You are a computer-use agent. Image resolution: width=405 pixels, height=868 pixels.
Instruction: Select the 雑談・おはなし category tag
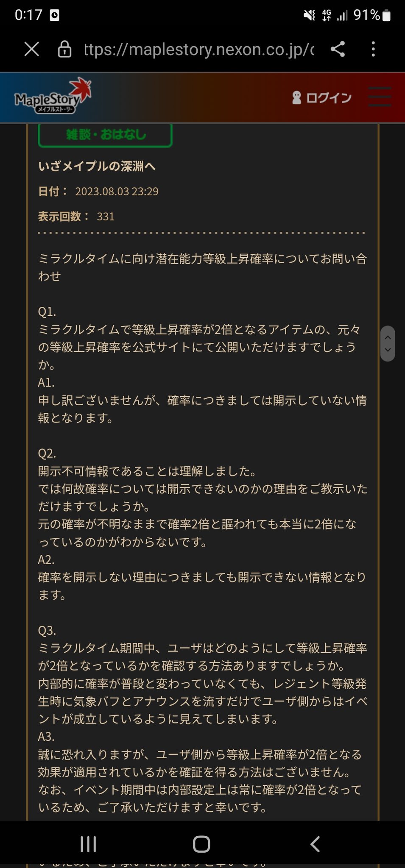point(105,135)
